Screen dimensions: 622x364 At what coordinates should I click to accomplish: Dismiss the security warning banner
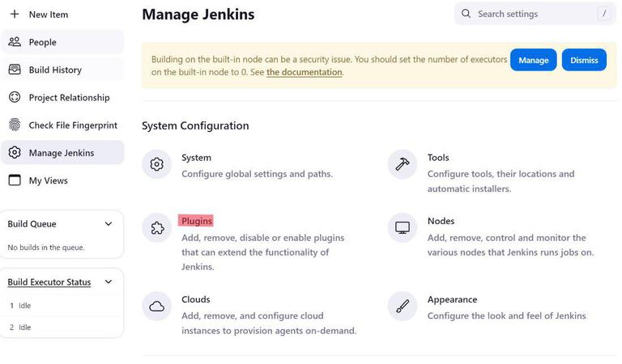[584, 60]
